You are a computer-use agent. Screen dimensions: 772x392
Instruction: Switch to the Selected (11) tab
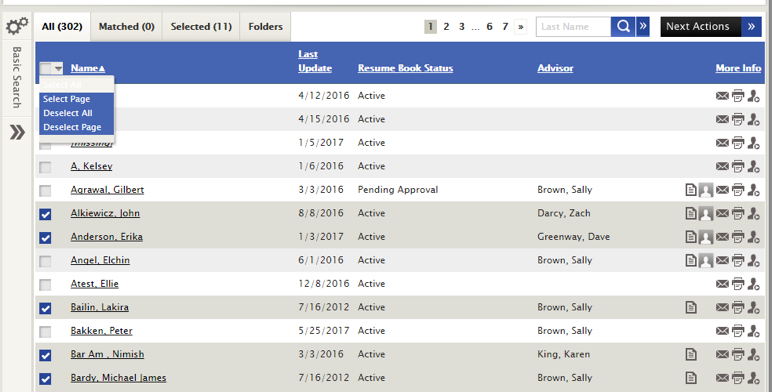pyautogui.click(x=201, y=27)
